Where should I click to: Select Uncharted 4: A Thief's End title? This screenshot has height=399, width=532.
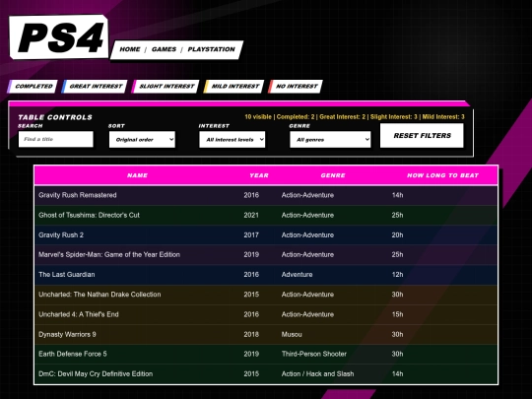coord(79,314)
